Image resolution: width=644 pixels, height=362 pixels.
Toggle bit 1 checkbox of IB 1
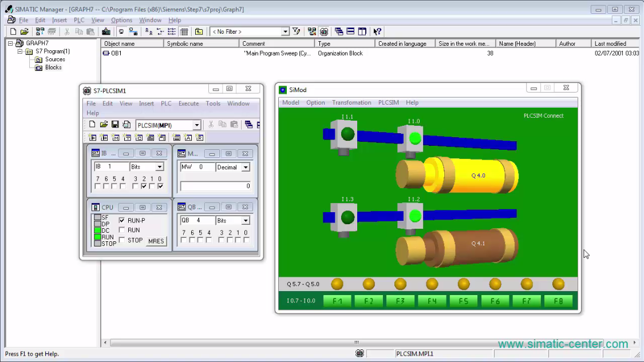152,186
